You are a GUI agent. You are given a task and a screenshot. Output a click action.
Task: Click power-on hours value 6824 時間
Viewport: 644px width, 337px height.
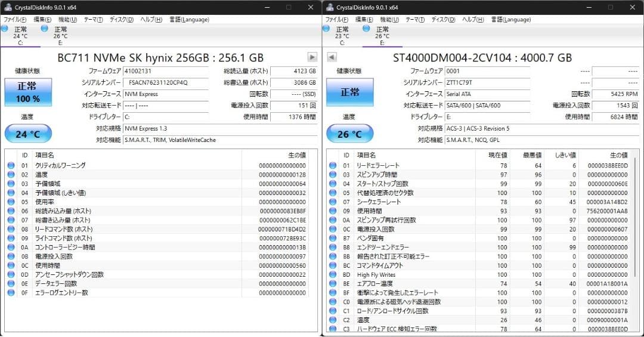[x=615, y=117]
